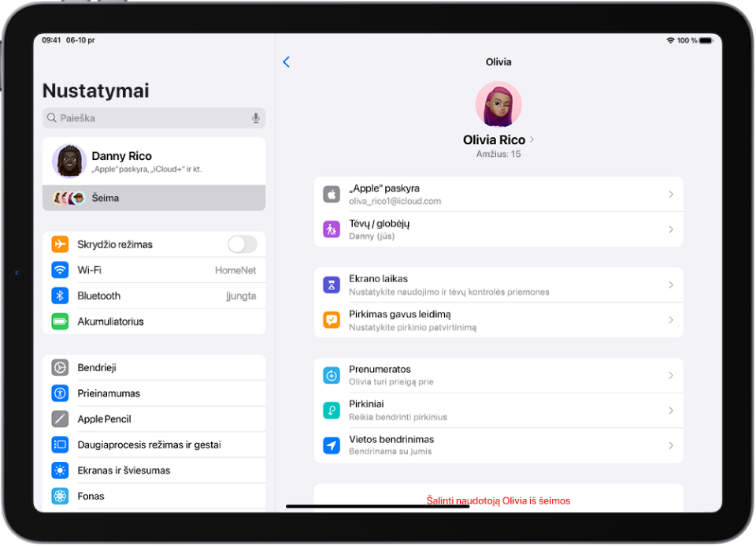Tap the battery status bar indicator
756x547 pixels.
pos(706,40)
